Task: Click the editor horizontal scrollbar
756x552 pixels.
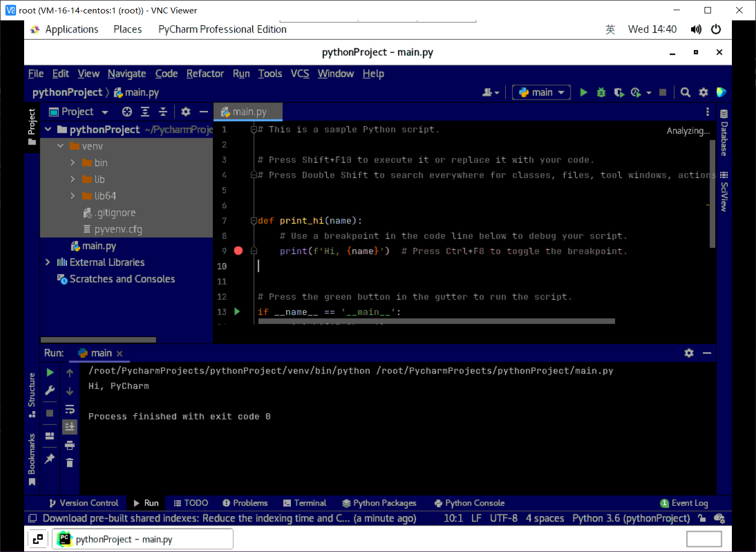Action: click(436, 322)
